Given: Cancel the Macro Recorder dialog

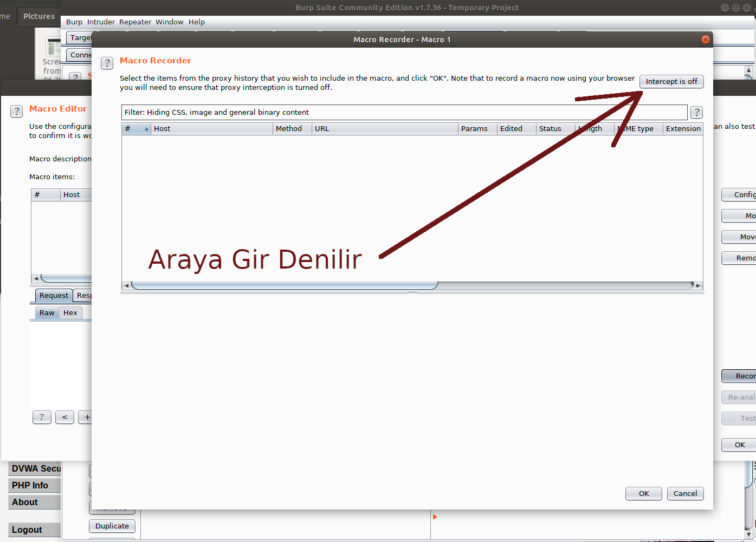Looking at the screenshot, I should click(x=686, y=493).
